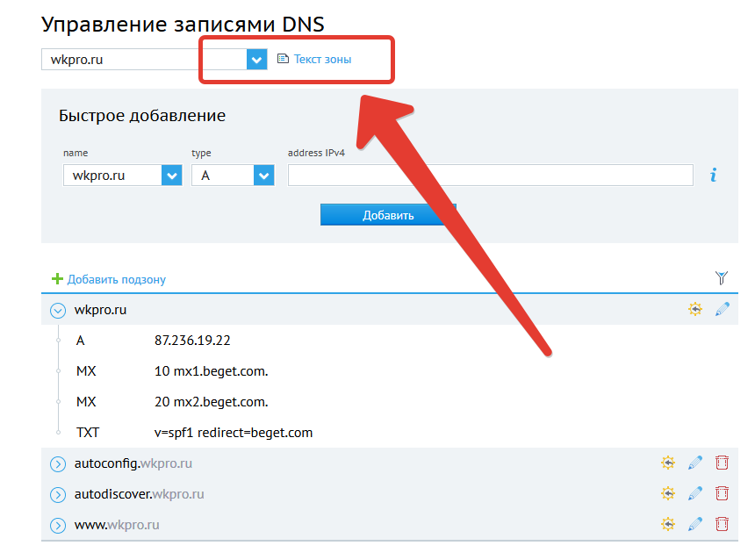Click the blue info icon beside address field
Image resolution: width=755 pixels, height=560 pixels.
point(713,176)
